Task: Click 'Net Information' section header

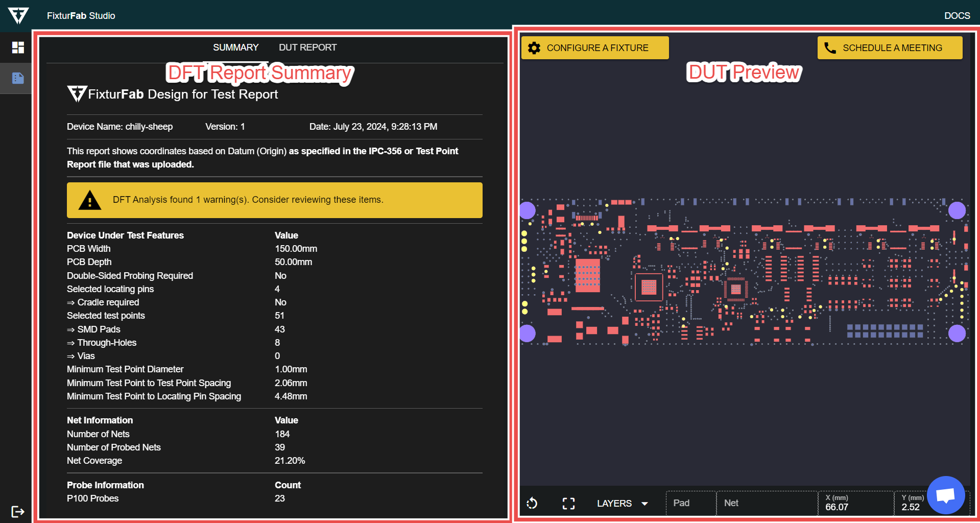Action: [100, 420]
